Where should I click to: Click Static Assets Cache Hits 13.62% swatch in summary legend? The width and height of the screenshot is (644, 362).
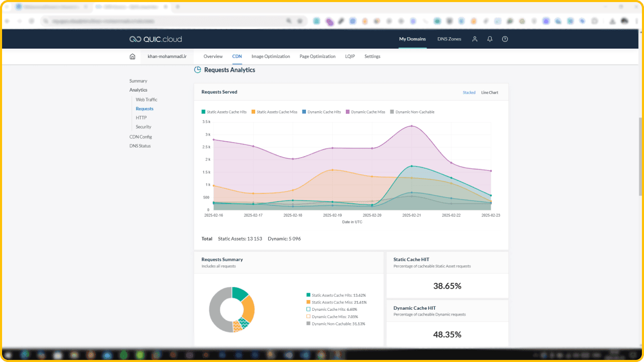309,295
